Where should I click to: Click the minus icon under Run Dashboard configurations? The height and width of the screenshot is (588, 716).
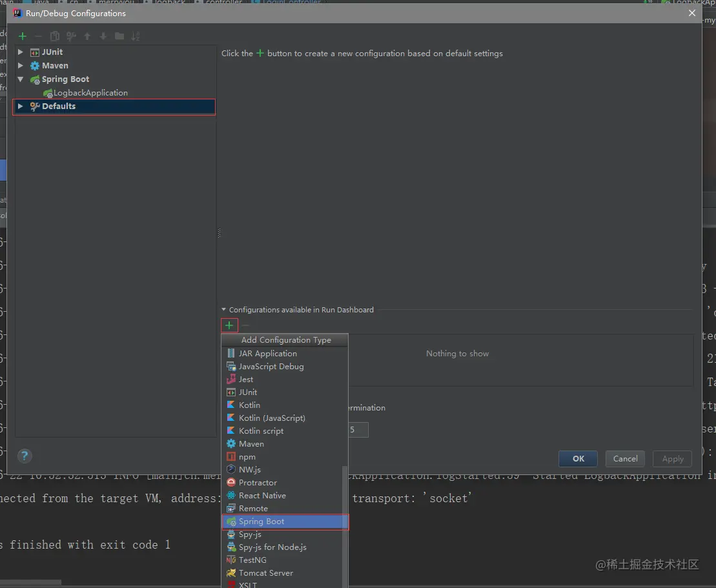(x=246, y=325)
